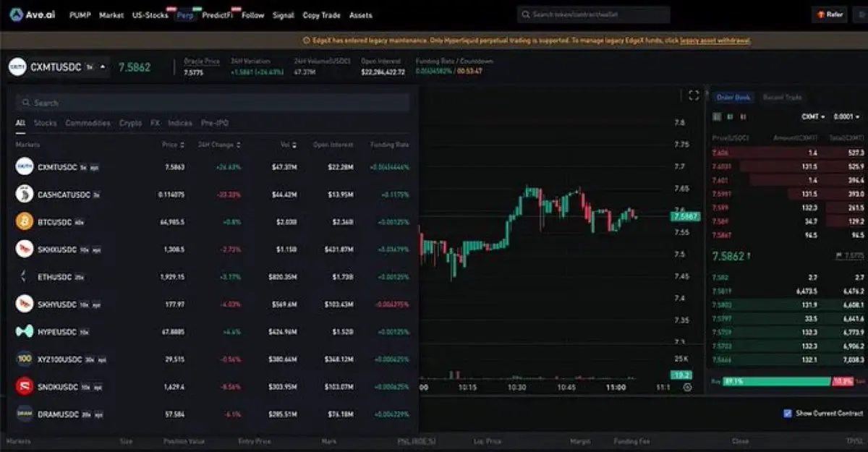The height and width of the screenshot is (452, 868).
Task: Open the 0.0001 price precision dropdown
Action: [847, 116]
